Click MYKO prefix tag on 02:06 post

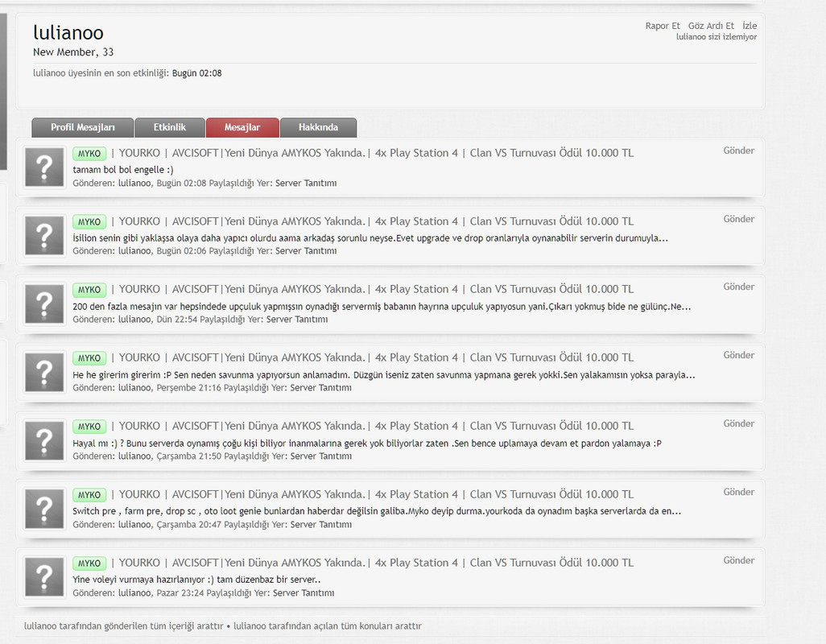(89, 221)
